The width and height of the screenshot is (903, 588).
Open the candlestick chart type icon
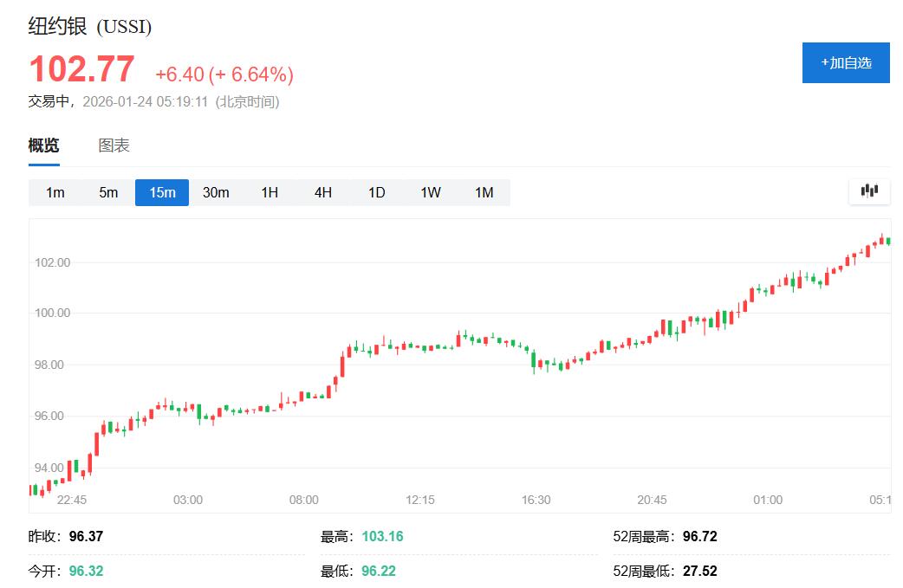tap(869, 191)
